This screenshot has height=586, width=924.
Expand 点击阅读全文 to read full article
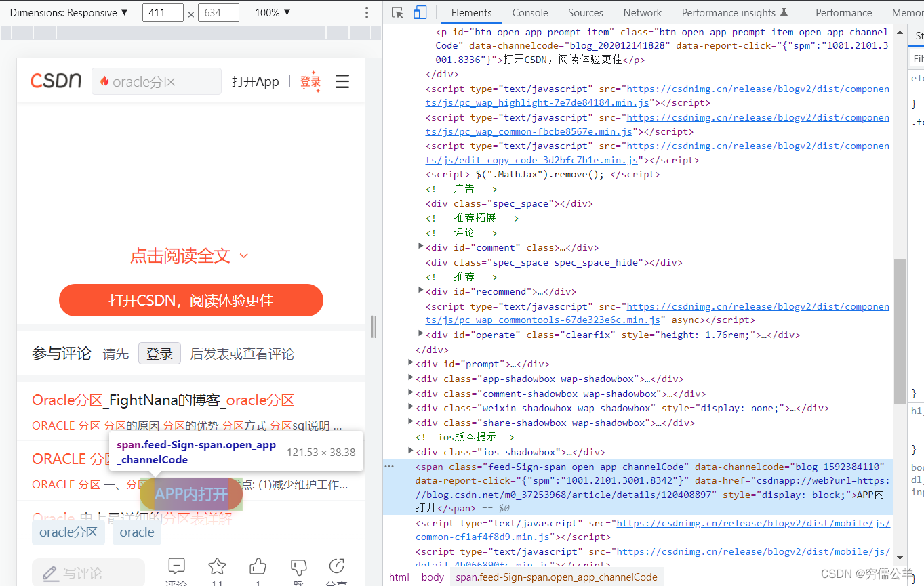[190, 256]
